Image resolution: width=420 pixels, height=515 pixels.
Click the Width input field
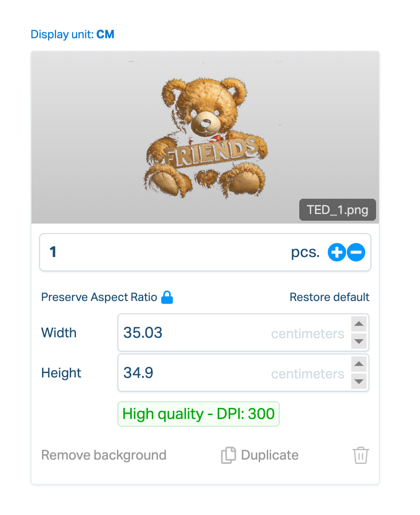(x=191, y=333)
